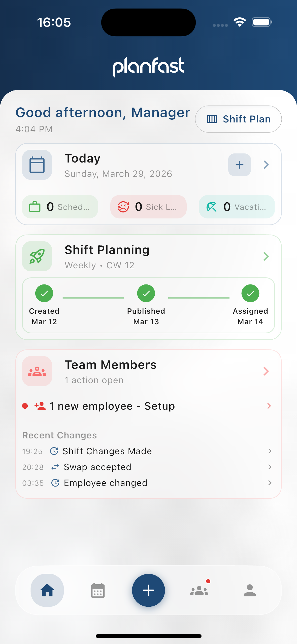Add an entry with Today's plus button

[x=239, y=165]
